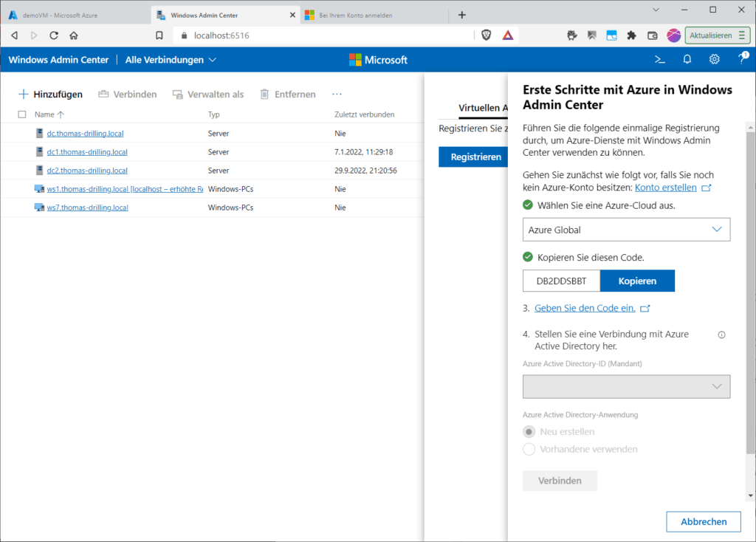The width and height of the screenshot is (756, 542).
Task: Select the Vorhandene verwenden radio option
Action: point(529,449)
